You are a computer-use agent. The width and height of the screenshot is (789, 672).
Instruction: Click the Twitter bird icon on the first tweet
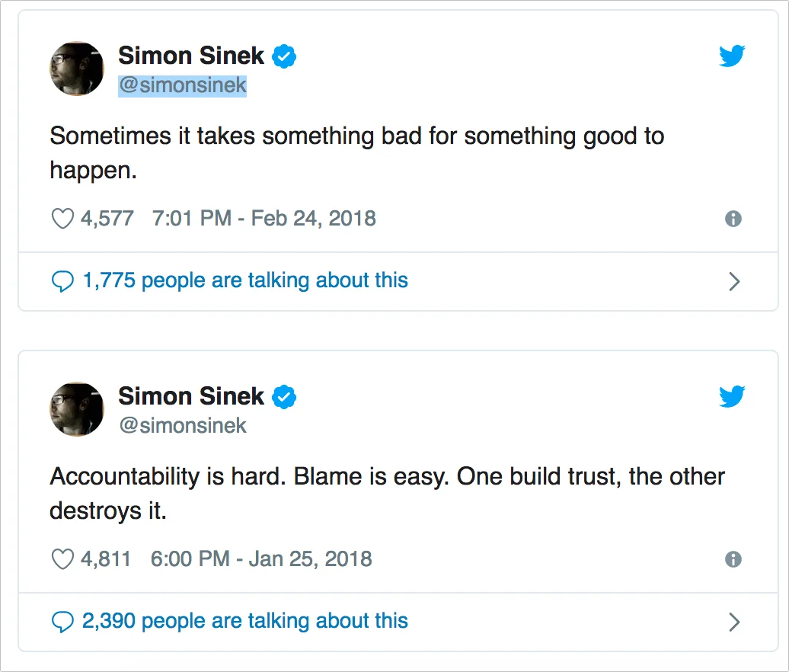point(732,56)
